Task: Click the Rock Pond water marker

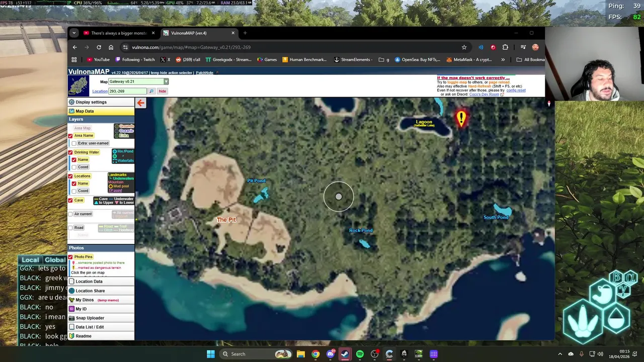Action: [364, 244]
